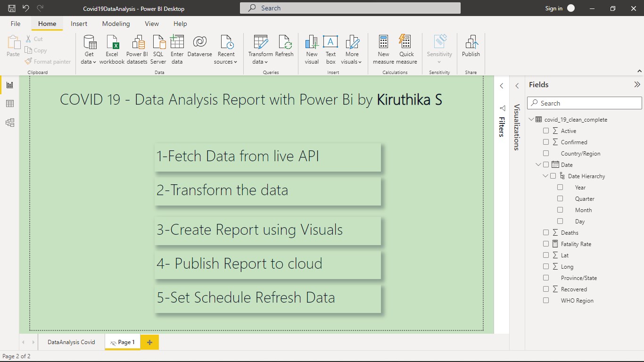Image resolution: width=644 pixels, height=362 pixels.
Task: Add a new page with plus button
Action: point(149,343)
